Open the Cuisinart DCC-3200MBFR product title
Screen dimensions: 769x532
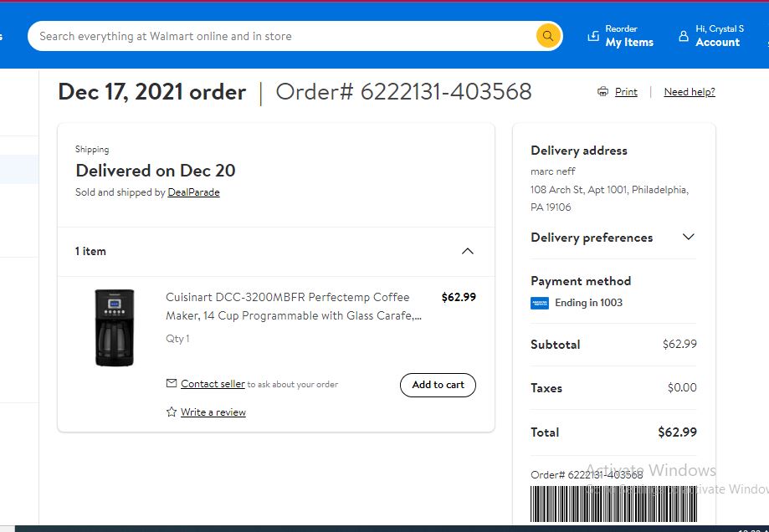[293, 306]
